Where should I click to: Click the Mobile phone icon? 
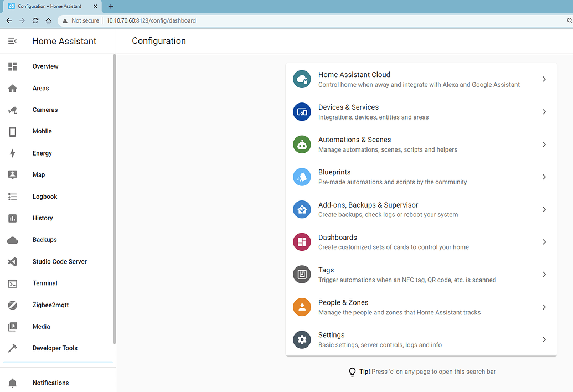12,132
